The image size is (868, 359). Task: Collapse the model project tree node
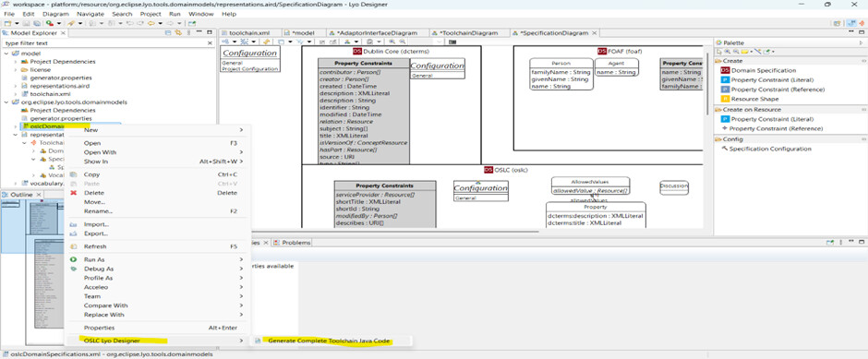click(6, 54)
